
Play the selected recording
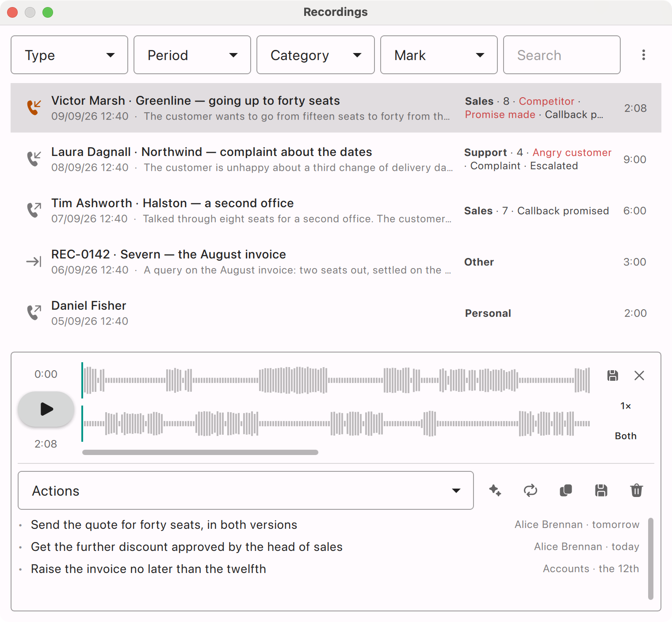pos(46,409)
